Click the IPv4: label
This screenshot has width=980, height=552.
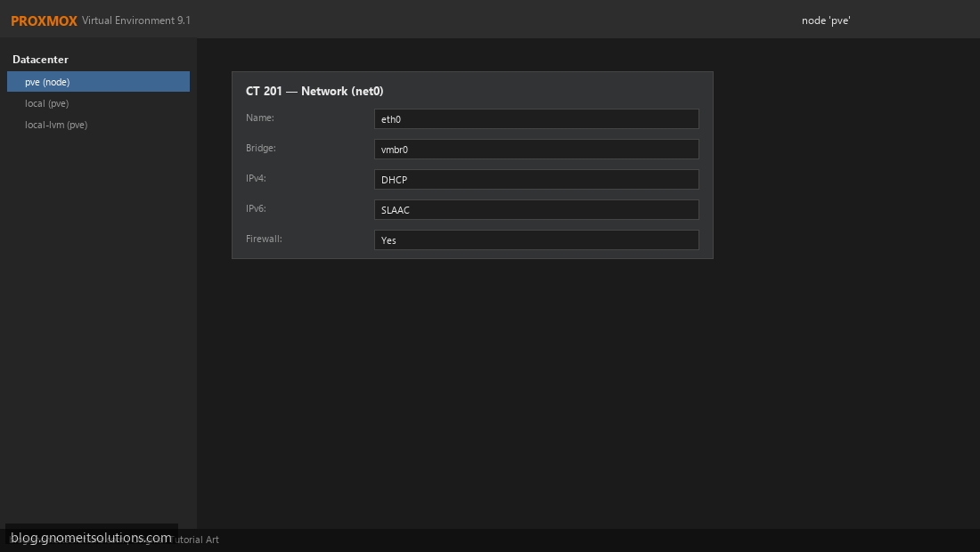pos(256,178)
